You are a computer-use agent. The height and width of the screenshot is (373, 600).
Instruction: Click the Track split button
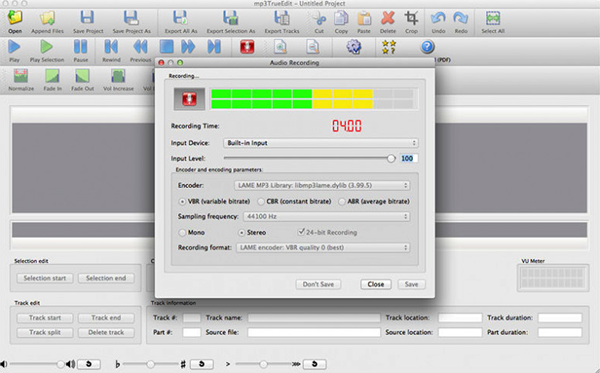(x=45, y=332)
